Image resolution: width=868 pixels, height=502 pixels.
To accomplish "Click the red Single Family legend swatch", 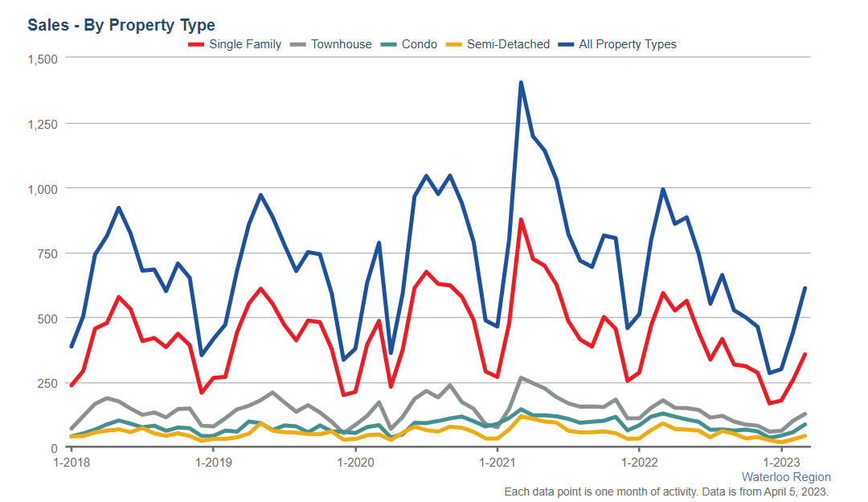I will point(196,45).
